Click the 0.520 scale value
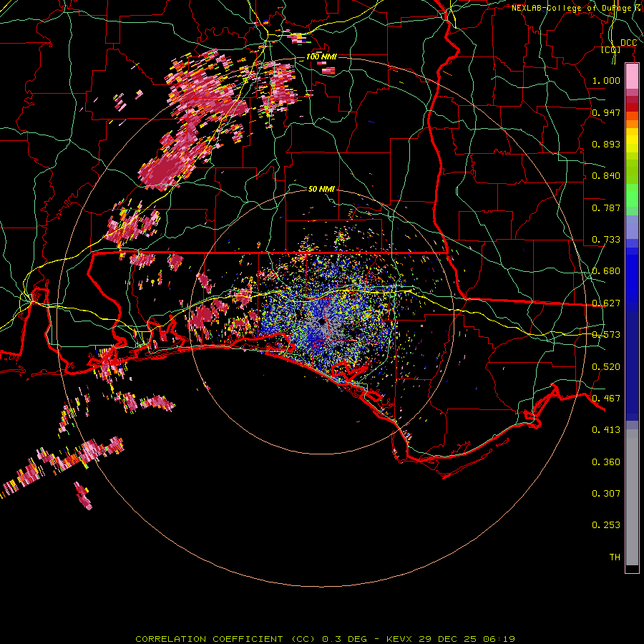Image resolution: width=644 pixels, height=644 pixels. point(606,367)
